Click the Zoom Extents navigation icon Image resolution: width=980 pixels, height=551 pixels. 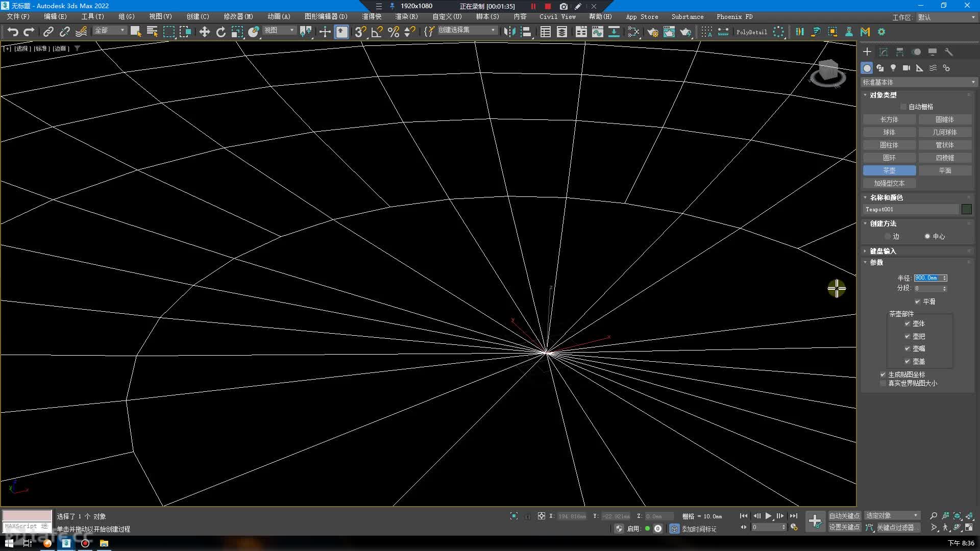coord(957,516)
